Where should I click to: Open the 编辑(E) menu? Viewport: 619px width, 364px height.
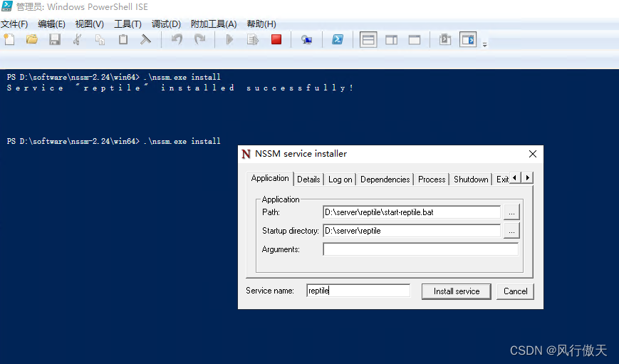[52, 24]
